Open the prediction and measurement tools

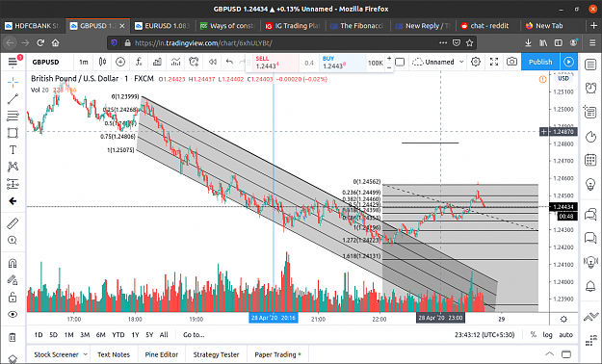tap(13, 184)
